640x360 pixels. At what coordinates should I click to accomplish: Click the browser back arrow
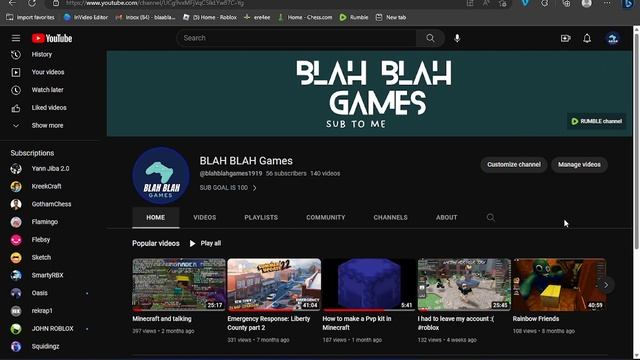(x=12, y=3)
